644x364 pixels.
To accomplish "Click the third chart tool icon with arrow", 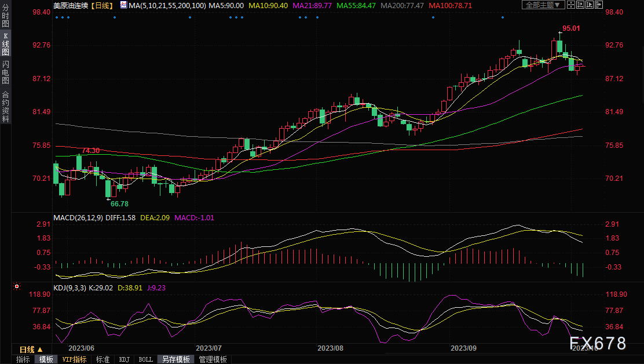I will point(591,5).
